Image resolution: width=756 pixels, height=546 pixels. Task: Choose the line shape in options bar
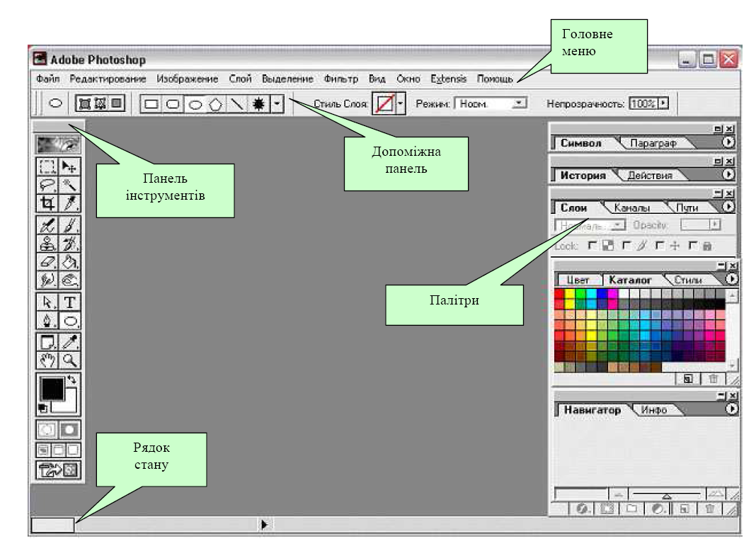pyautogui.click(x=236, y=103)
